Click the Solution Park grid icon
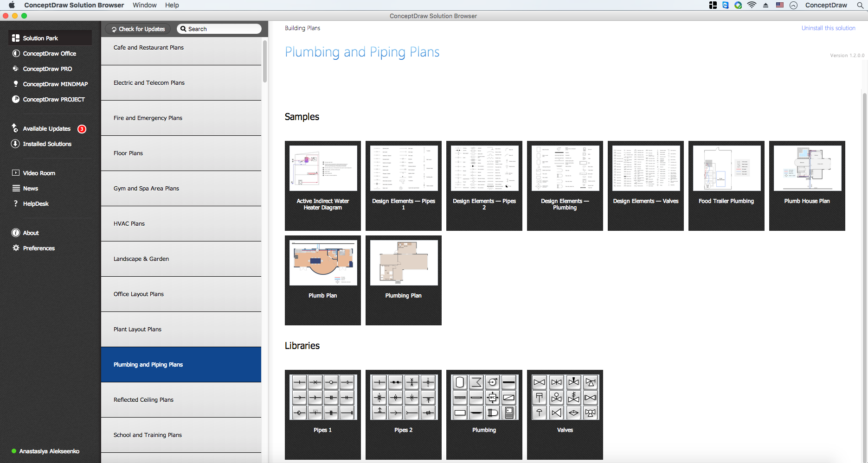The width and height of the screenshot is (868, 463). [x=16, y=38]
